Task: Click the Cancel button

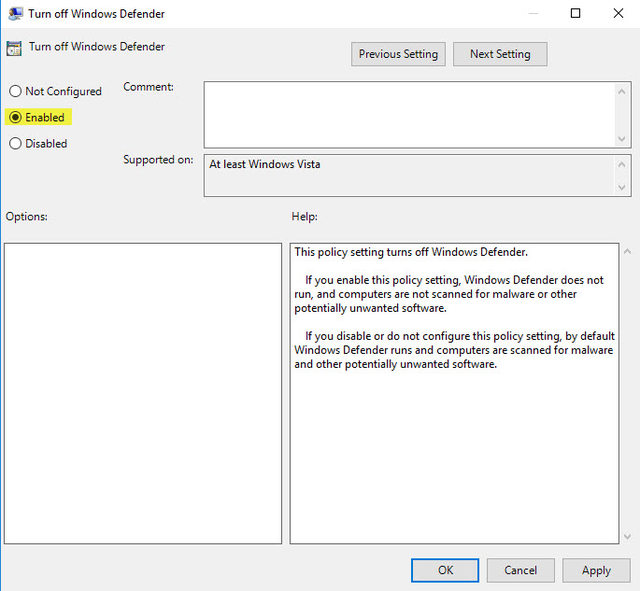Action: (520, 570)
